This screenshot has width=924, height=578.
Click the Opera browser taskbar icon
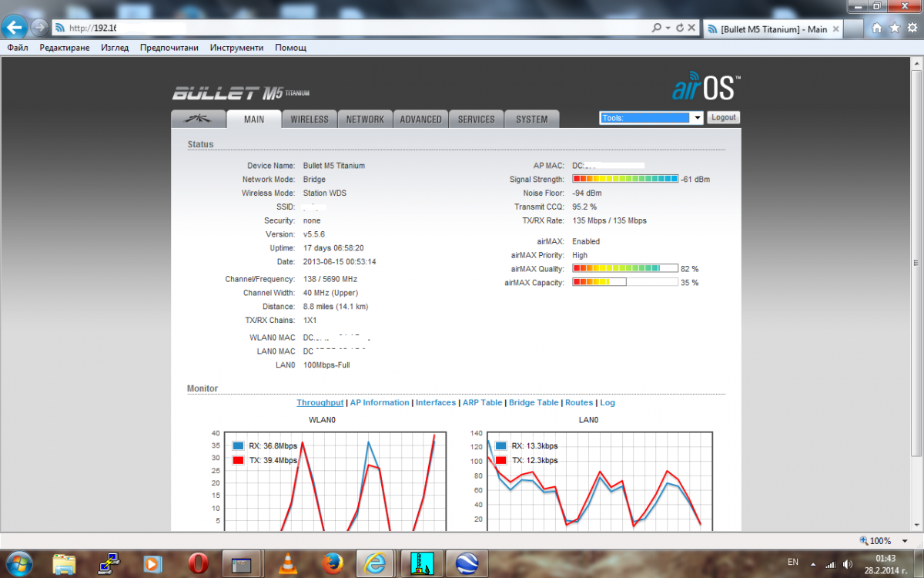pyautogui.click(x=199, y=563)
